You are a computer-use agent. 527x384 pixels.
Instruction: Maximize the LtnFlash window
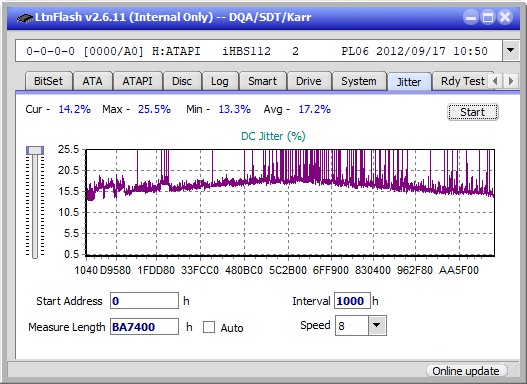488,17
